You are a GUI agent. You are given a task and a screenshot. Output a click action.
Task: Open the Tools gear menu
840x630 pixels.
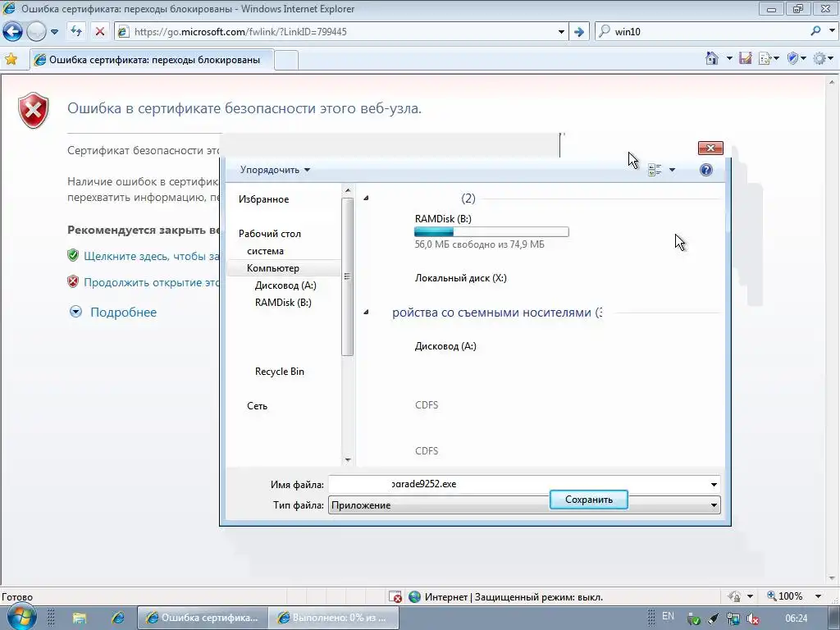[x=823, y=58]
